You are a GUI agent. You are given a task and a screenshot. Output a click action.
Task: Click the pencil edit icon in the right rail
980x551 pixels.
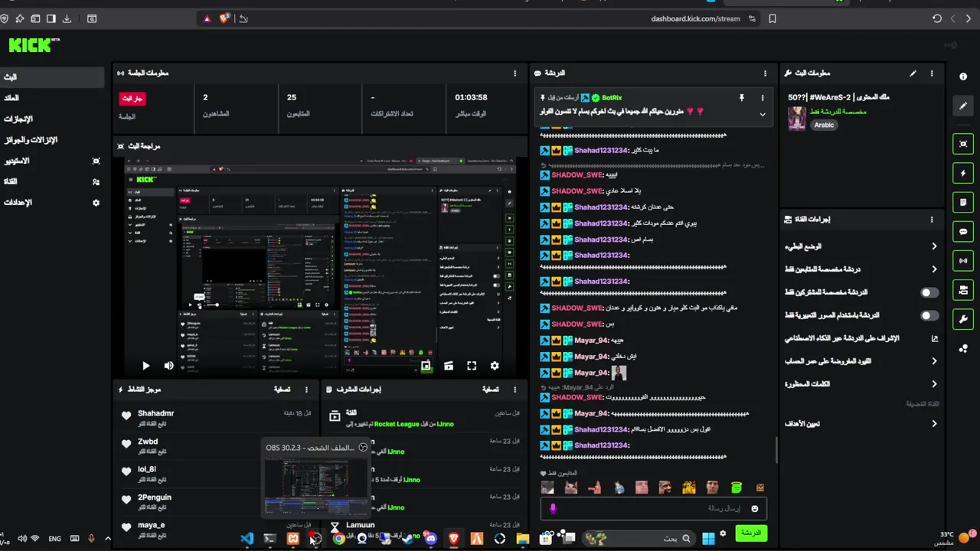[963, 106]
